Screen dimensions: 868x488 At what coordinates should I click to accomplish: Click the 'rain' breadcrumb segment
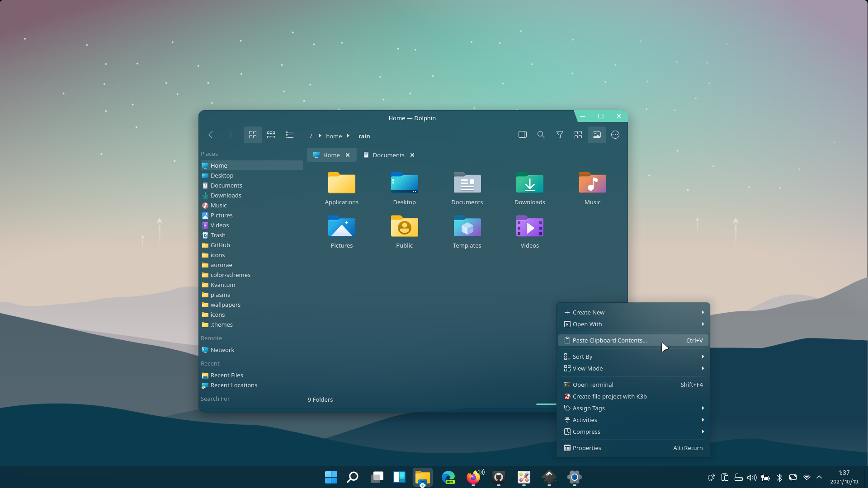point(364,136)
